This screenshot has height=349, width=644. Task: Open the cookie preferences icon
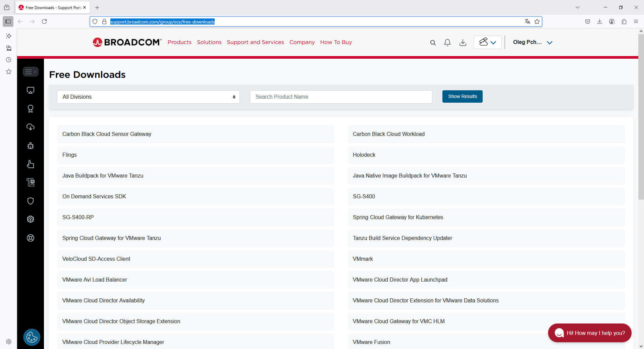[32, 337]
